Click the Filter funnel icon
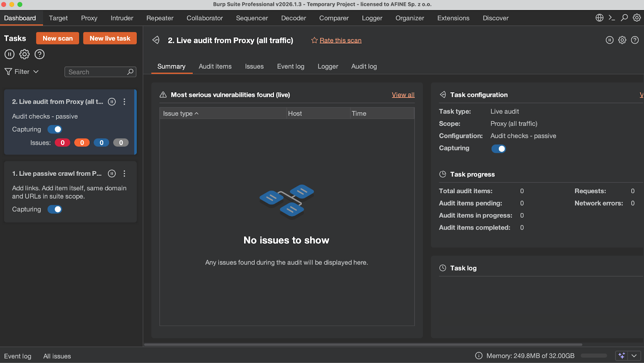The height and width of the screenshot is (363, 644). point(8,72)
